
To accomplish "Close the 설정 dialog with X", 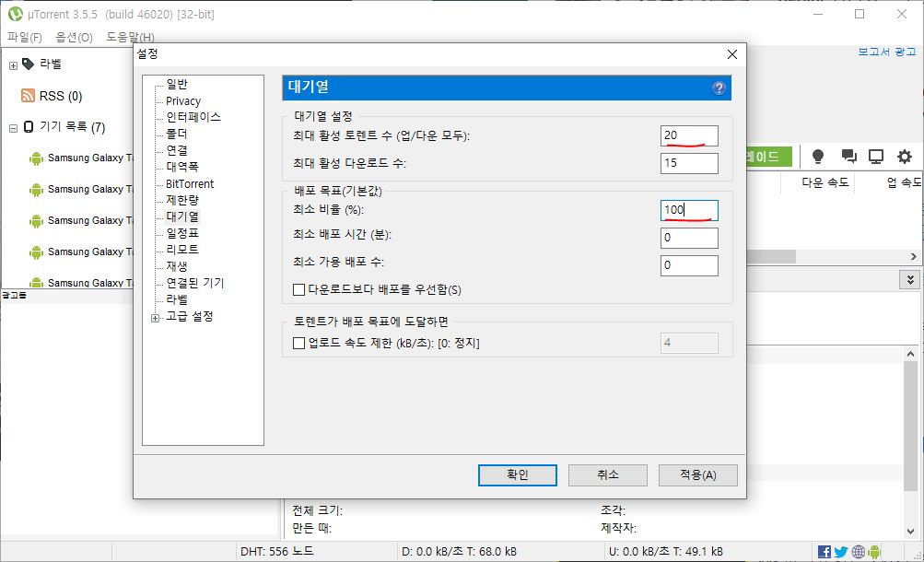I will point(731,54).
